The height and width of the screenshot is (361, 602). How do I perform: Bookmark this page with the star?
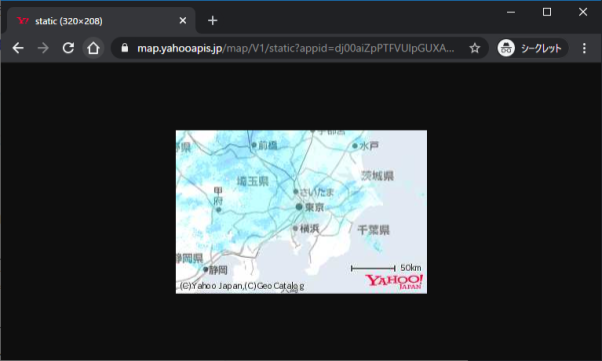(475, 48)
